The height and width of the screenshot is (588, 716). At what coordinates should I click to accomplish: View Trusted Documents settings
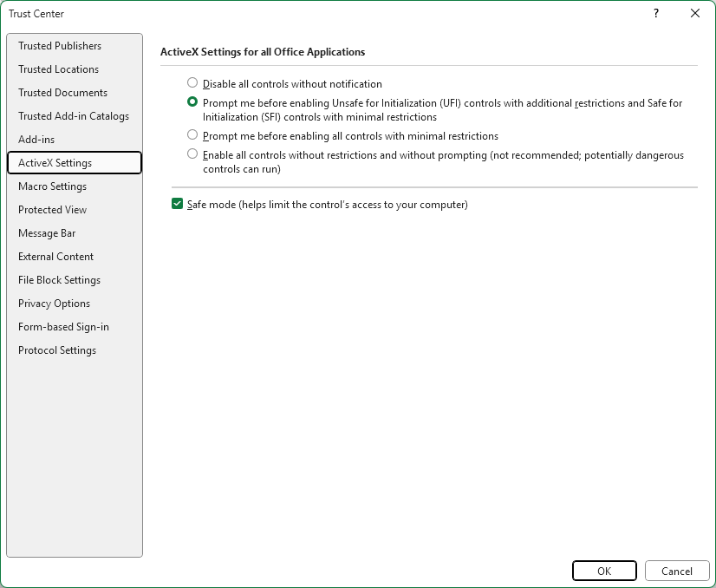tap(62, 92)
